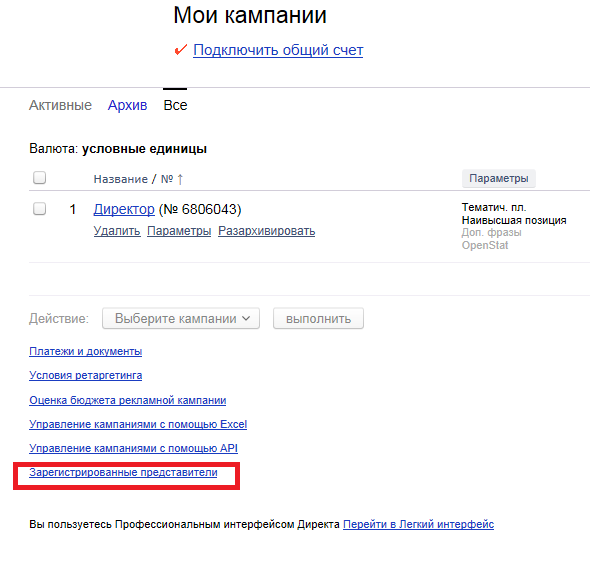
Task: Click the sort arrow next to Название / №
Action: [180, 179]
